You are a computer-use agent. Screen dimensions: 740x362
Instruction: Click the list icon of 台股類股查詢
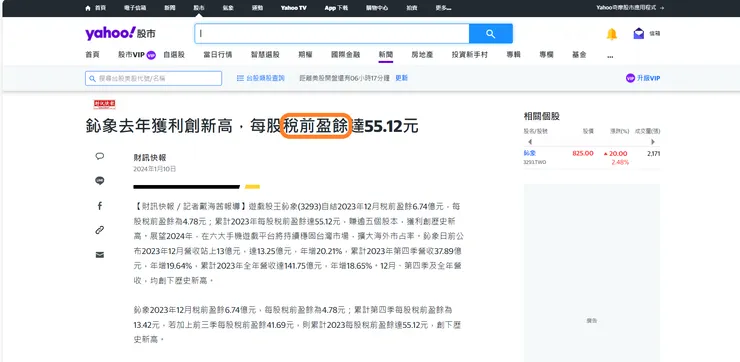240,78
